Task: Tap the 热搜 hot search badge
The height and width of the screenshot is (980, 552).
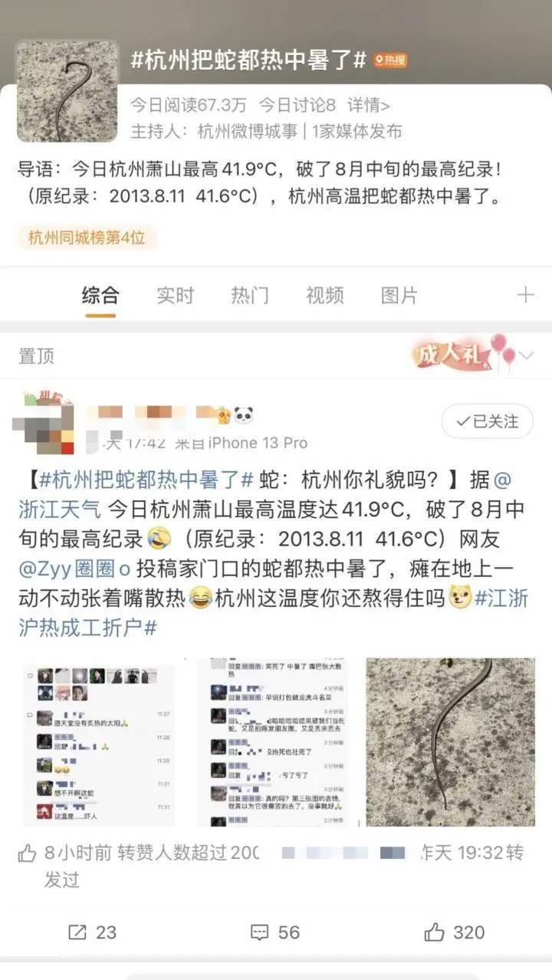Action: [x=391, y=61]
